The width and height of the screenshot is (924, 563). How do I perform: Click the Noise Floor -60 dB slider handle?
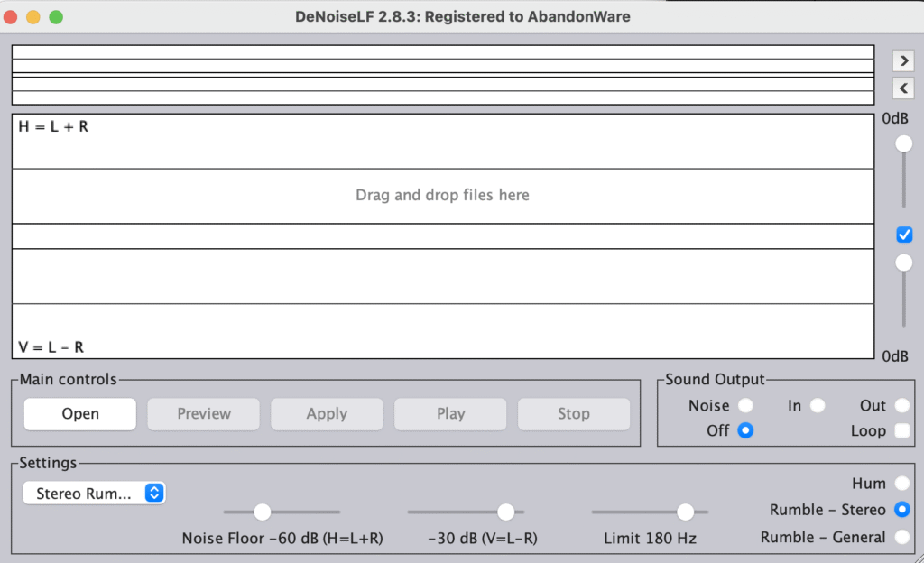(x=263, y=512)
